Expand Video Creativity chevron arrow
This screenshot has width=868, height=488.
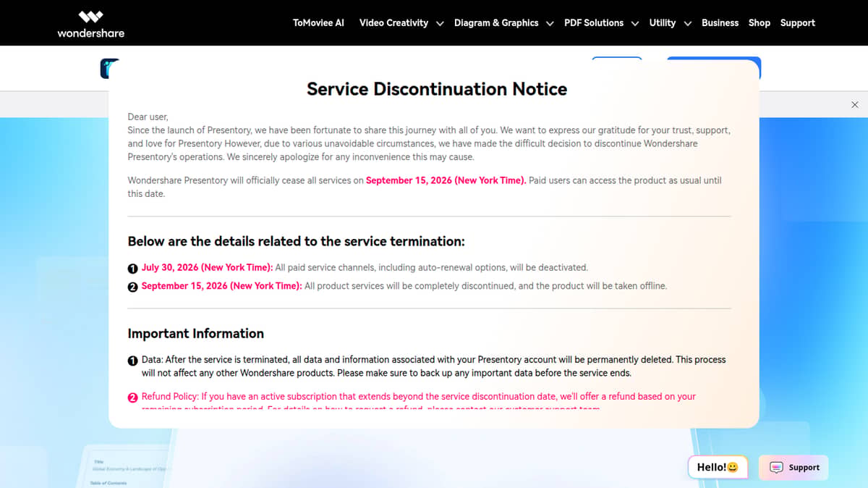(441, 23)
